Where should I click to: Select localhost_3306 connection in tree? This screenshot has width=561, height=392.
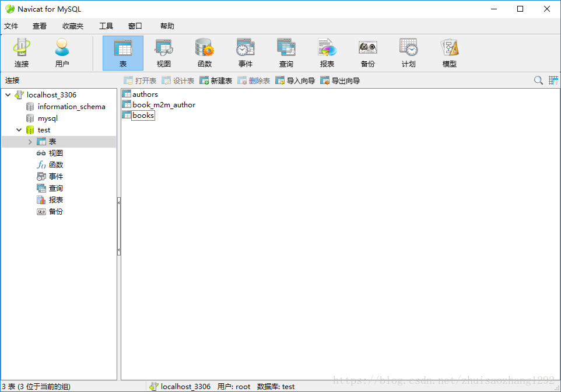click(51, 95)
